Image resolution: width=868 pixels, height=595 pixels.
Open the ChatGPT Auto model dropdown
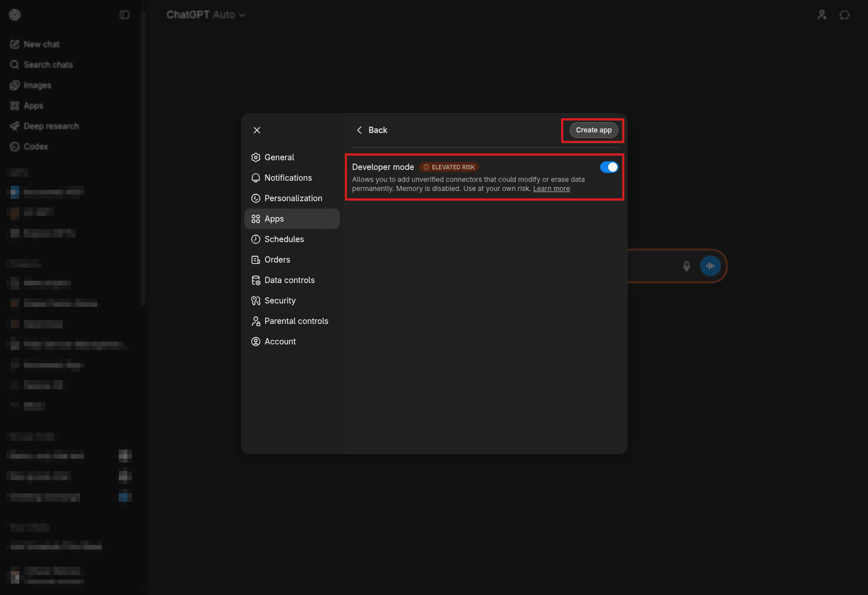[206, 15]
